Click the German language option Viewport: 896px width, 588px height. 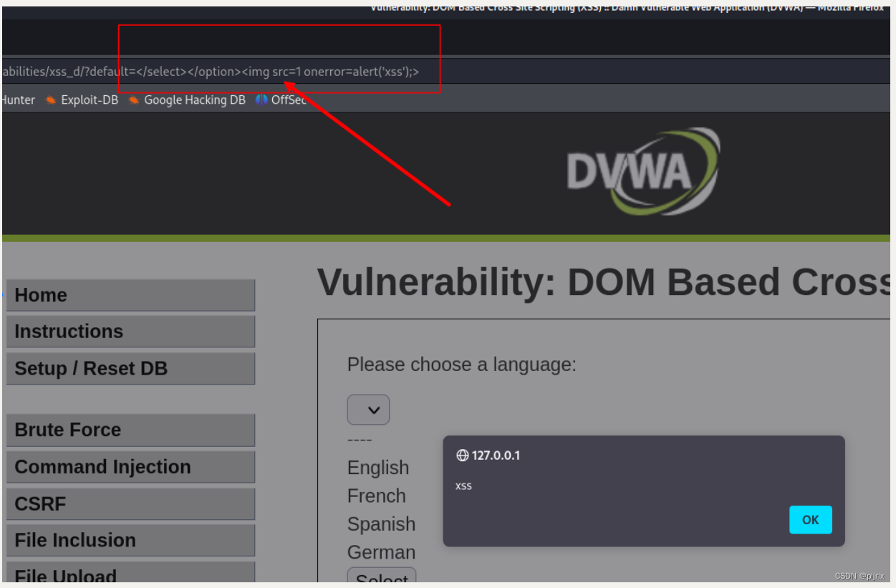pyautogui.click(x=381, y=552)
